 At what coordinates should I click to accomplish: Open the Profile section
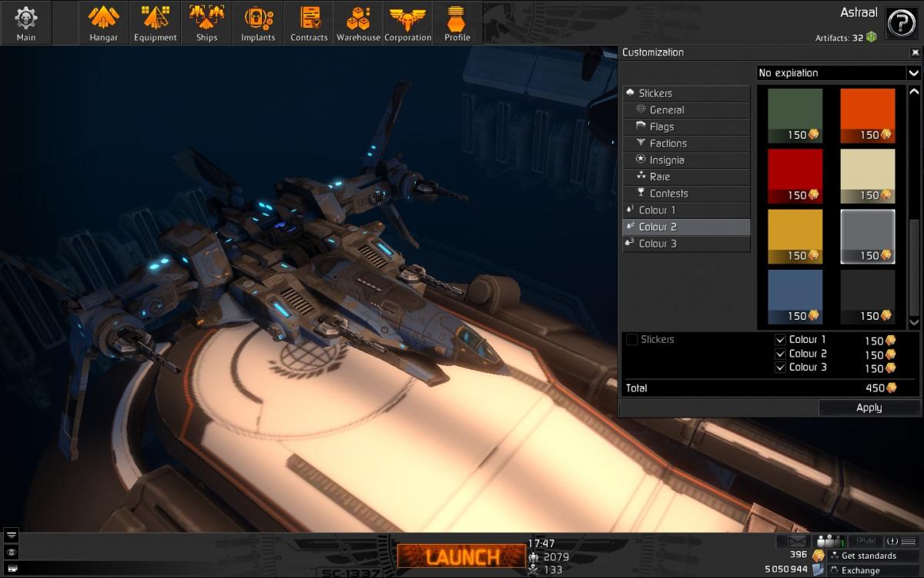457,22
